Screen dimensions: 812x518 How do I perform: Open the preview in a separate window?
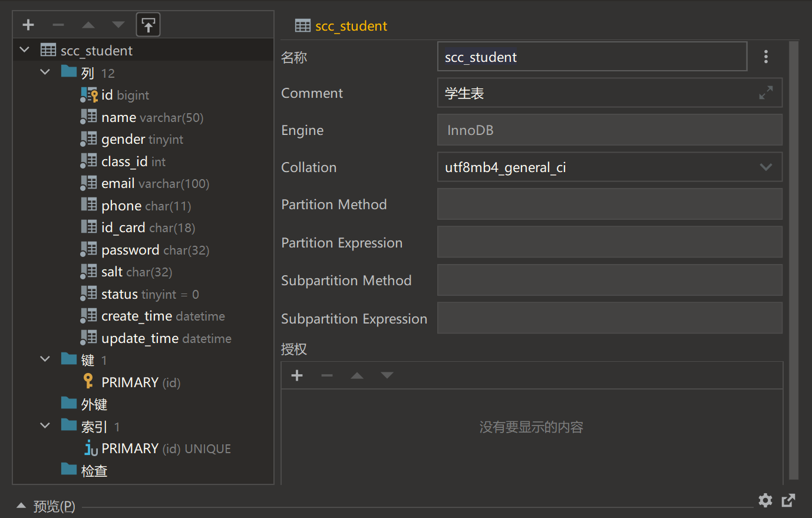pos(788,500)
